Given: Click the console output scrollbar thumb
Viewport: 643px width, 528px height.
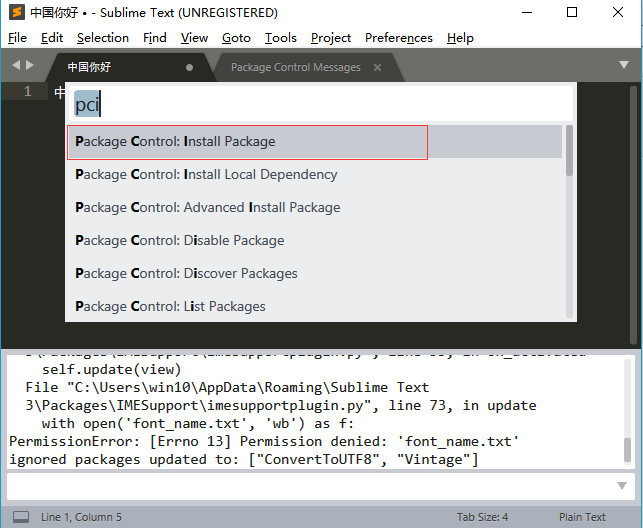Looking at the screenshot, I should 627,449.
